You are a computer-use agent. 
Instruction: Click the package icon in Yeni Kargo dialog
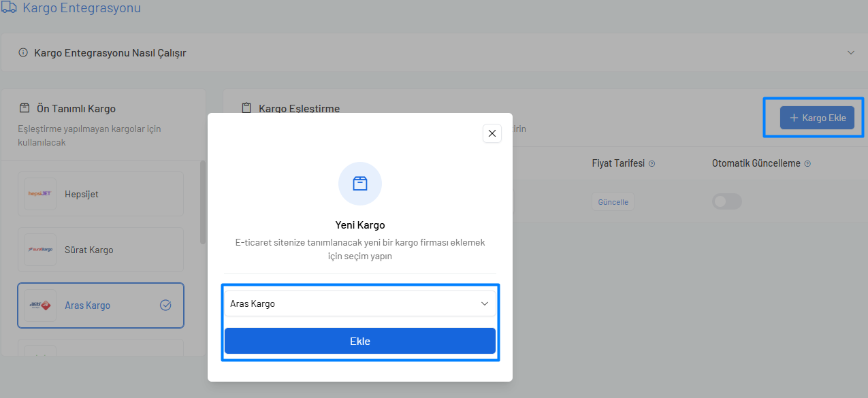(360, 184)
